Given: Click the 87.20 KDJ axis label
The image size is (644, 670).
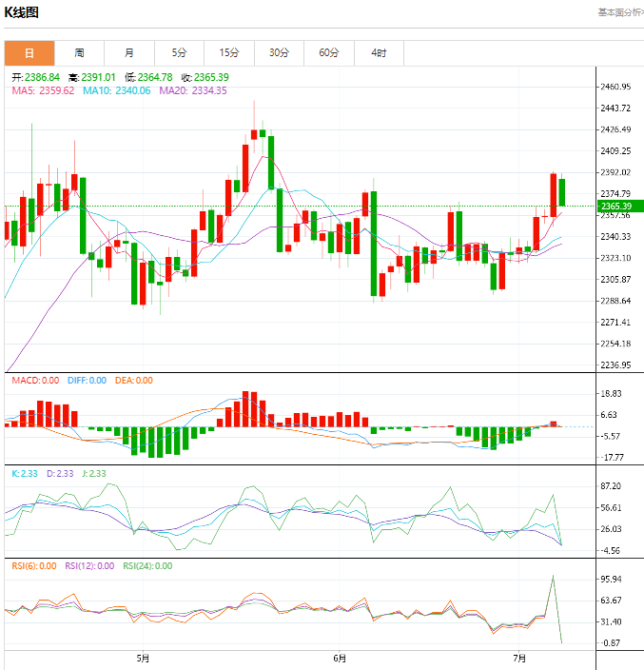Looking at the screenshot, I should point(611,486).
